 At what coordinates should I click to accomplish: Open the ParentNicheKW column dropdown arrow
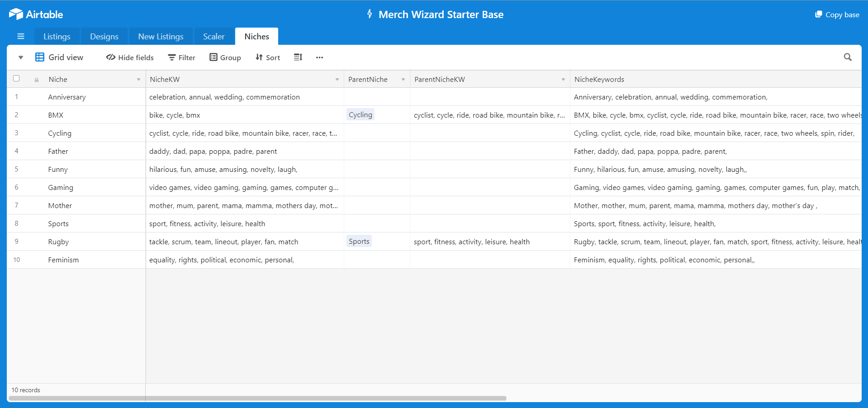click(563, 80)
